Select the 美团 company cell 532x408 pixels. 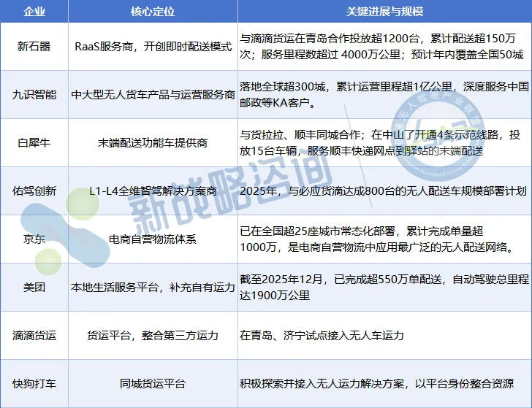coord(34,288)
